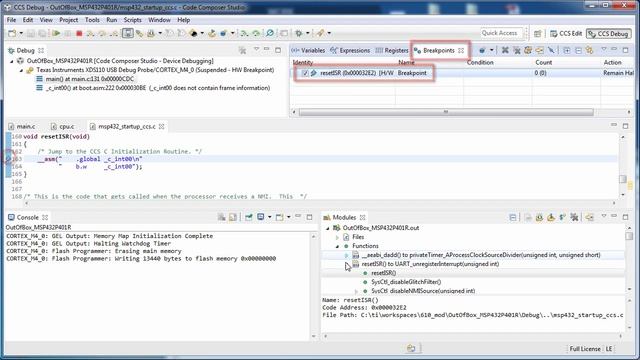Click the gear Debug launch icon
Image resolution: width=640 pixels, height=360 pixels.
(299, 33)
